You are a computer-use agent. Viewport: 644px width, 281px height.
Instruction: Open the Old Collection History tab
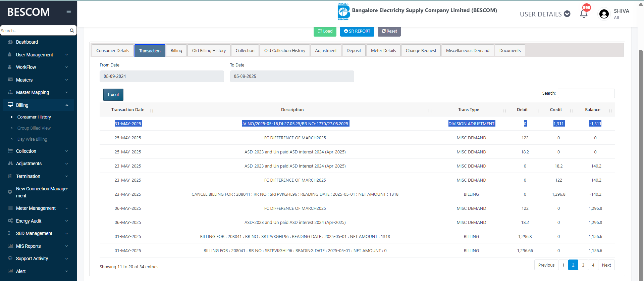pos(285,51)
